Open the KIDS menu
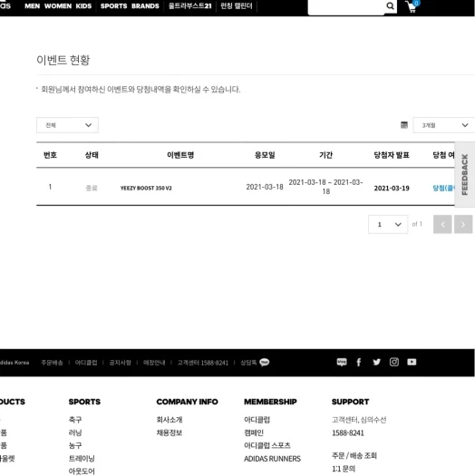The height and width of the screenshot is (476, 475). pyautogui.click(x=83, y=6)
